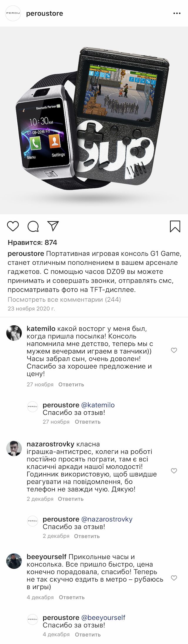Reply to beeyourself's comment
Screen dimensions: 188x644
click(x=72, y=597)
